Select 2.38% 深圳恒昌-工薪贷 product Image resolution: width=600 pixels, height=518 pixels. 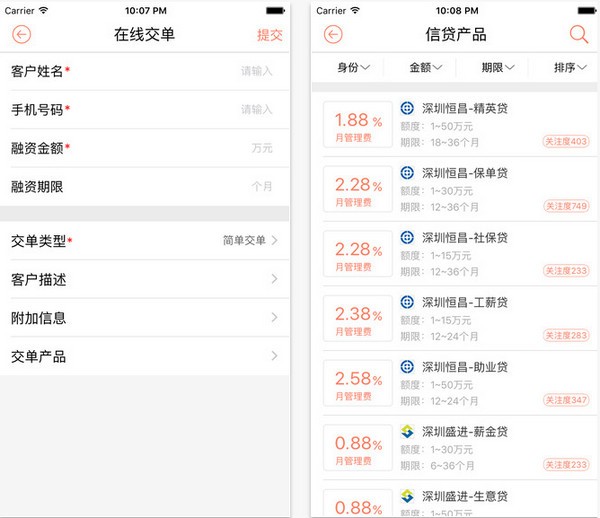click(455, 318)
